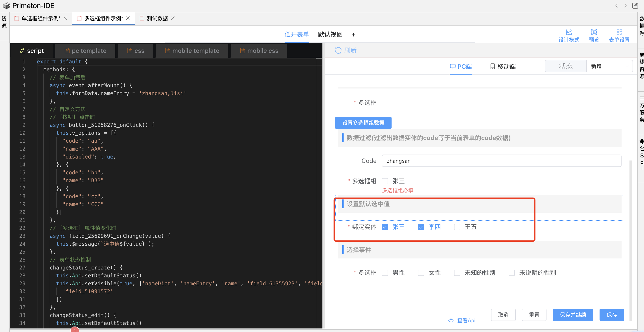Check the 男性 checkbox

click(385, 273)
